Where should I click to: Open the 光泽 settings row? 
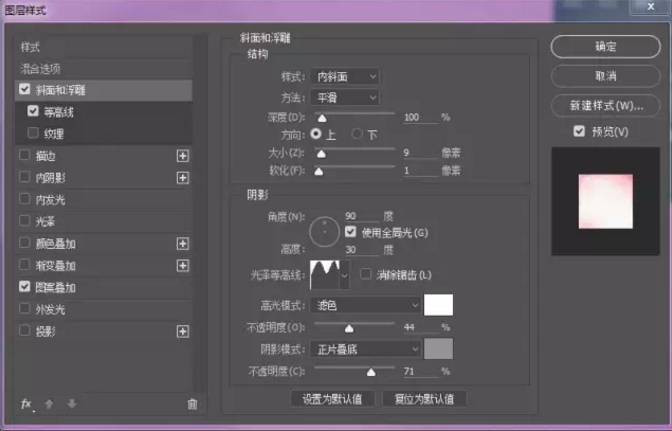104,221
